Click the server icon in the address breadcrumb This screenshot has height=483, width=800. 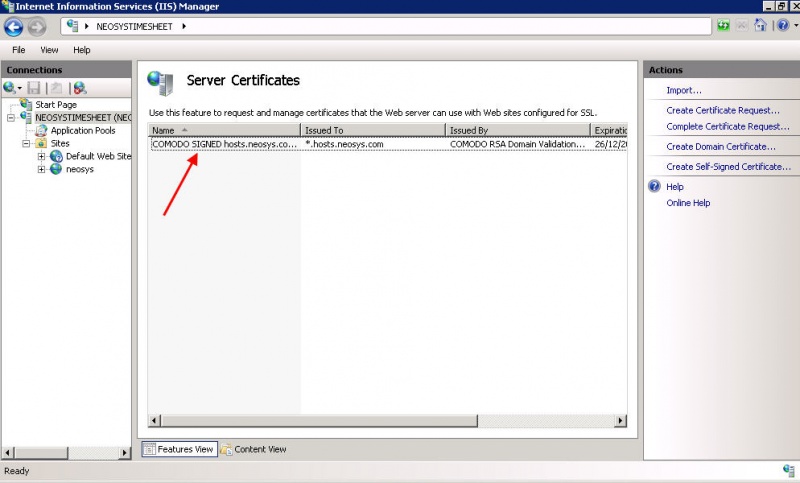[x=72, y=26]
